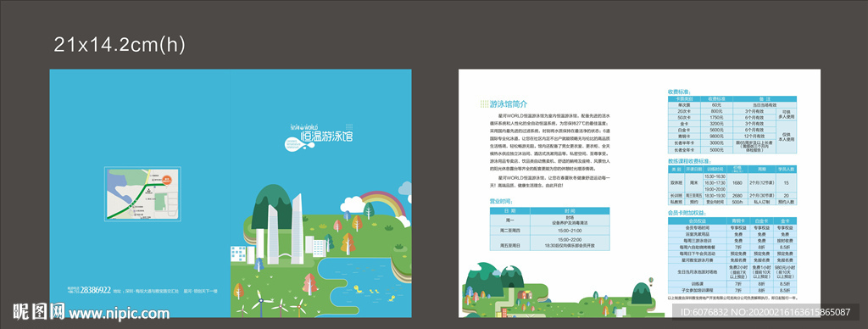Click the "60元" price cell
This screenshot has height=329, width=868.
pyautogui.click(x=716, y=104)
